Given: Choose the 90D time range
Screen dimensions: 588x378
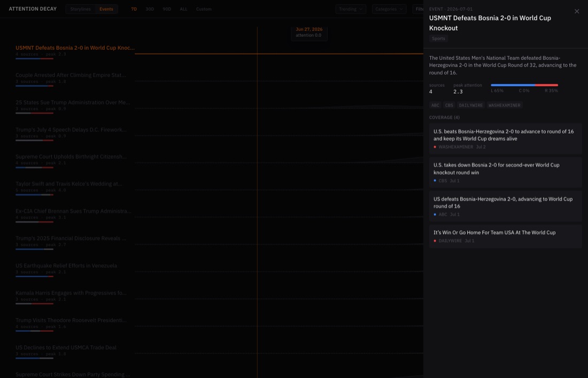Looking at the screenshot, I should click(167, 9).
